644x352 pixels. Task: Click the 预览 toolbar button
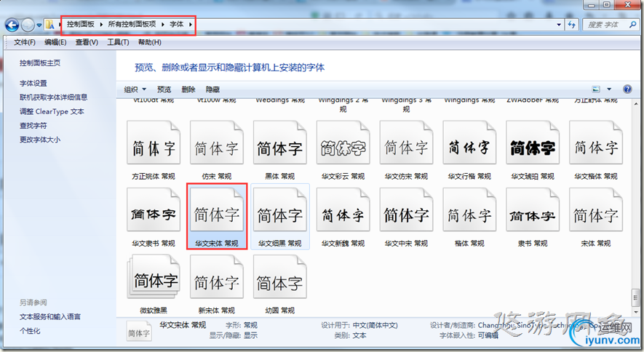[x=164, y=89]
